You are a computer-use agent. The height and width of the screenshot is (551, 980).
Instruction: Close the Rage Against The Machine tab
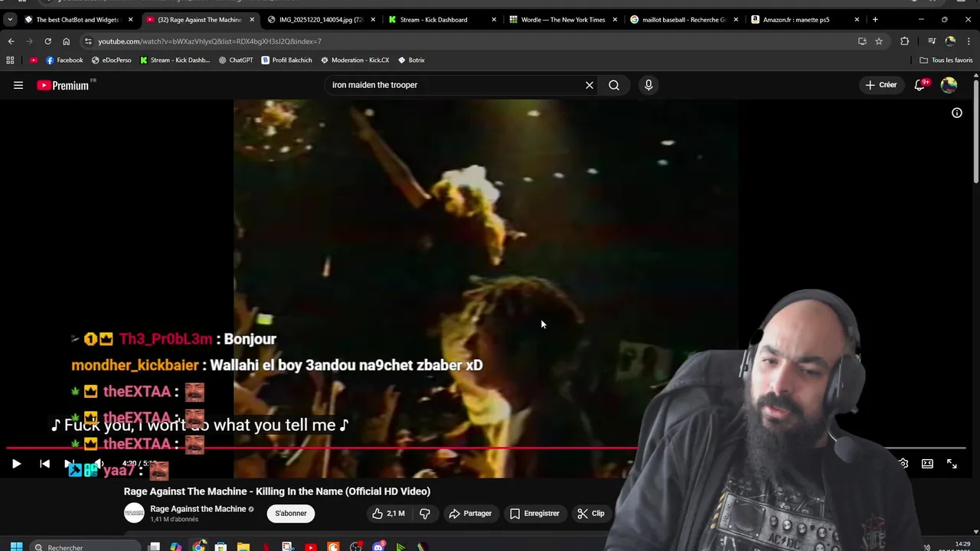252,19
